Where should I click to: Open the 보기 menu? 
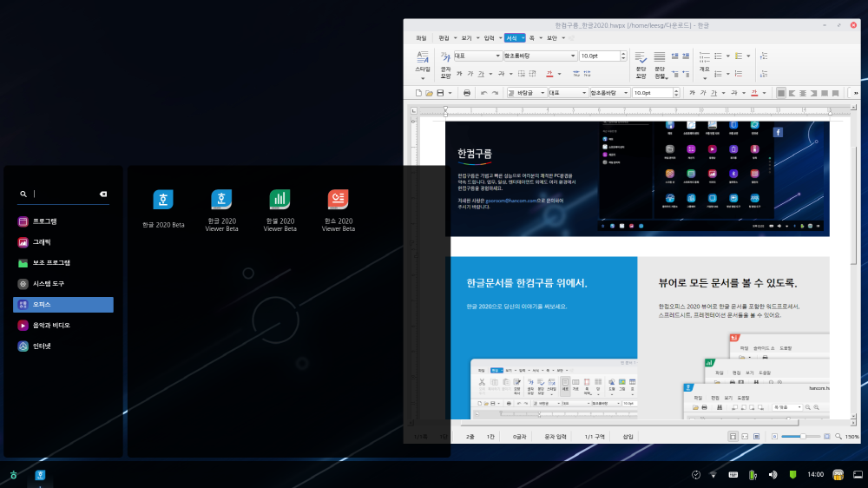(466, 38)
